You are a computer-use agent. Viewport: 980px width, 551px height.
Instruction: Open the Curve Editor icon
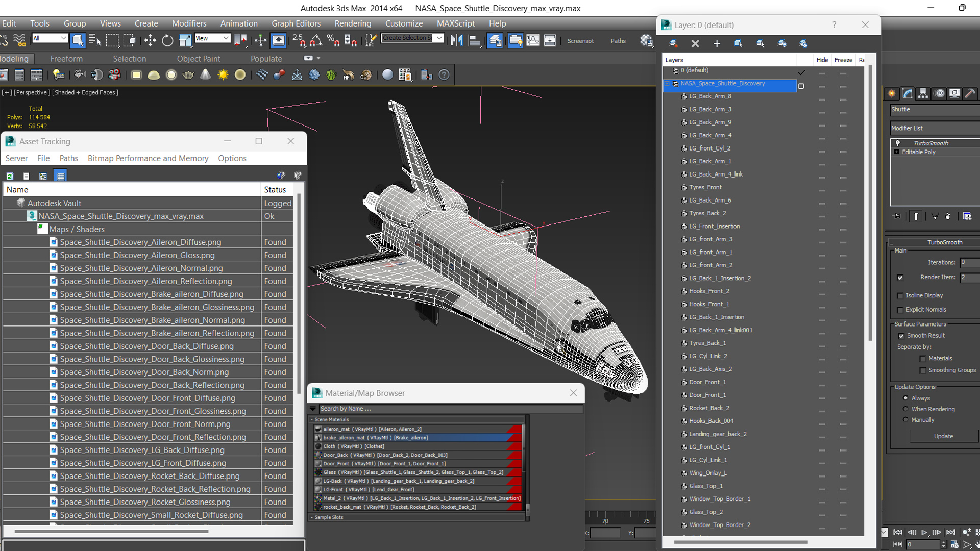point(532,40)
